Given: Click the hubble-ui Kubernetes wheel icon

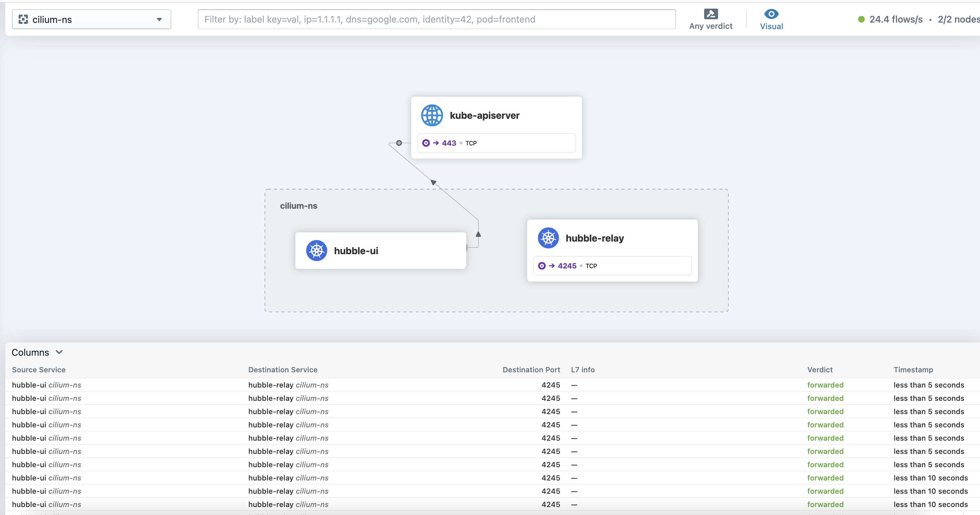Looking at the screenshot, I should [x=316, y=251].
